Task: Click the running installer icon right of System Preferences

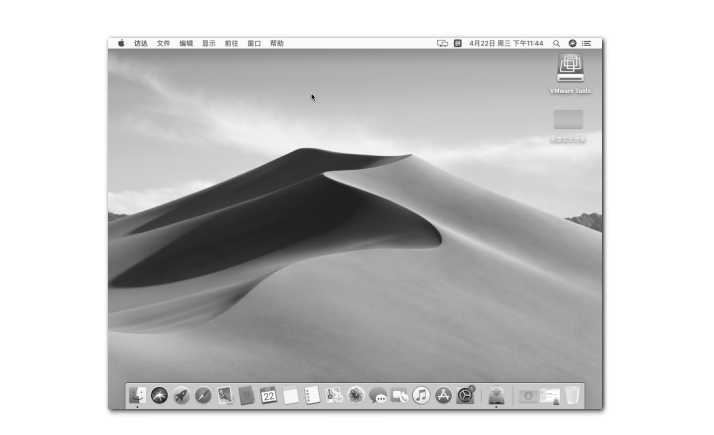Action: tap(496, 395)
